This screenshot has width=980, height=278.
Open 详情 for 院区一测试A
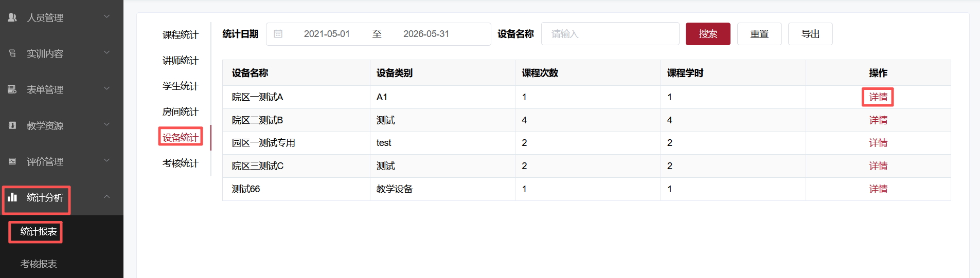pyautogui.click(x=878, y=97)
